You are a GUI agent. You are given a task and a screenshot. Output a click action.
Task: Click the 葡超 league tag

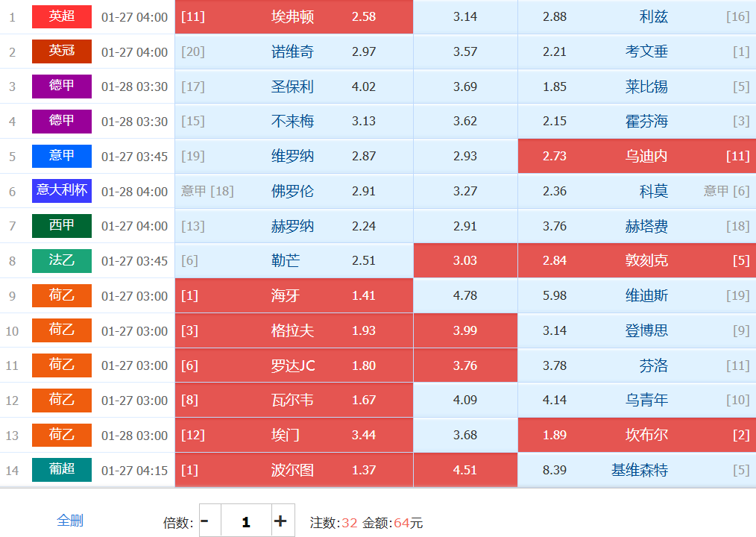[x=62, y=470]
